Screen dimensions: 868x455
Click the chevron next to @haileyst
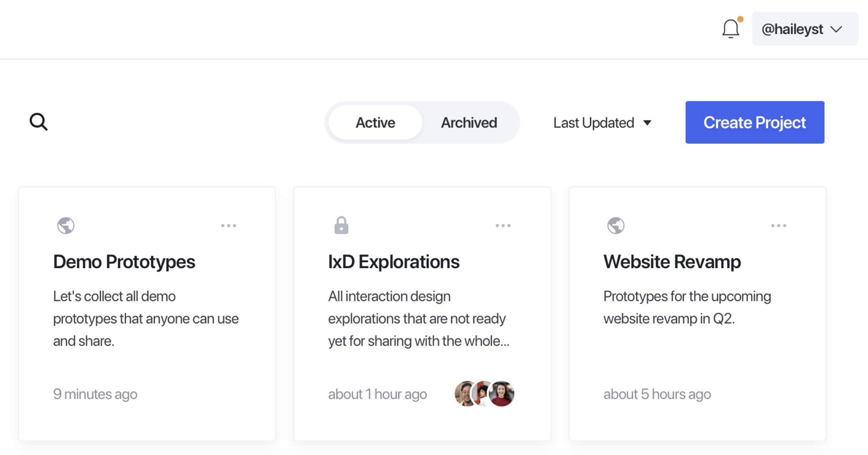(836, 29)
